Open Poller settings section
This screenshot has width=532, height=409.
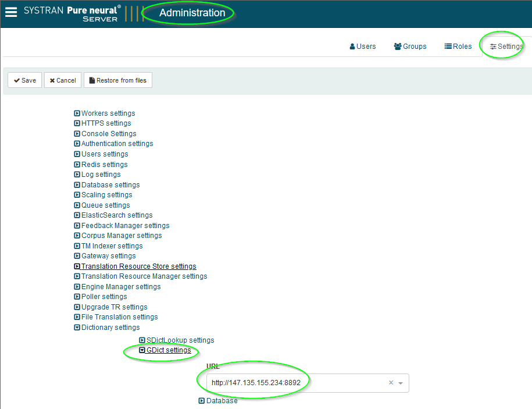pos(104,297)
